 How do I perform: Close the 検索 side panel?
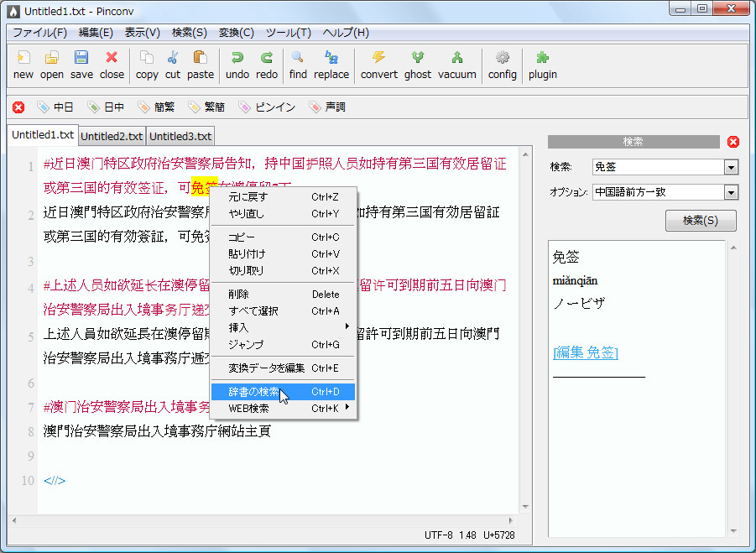(733, 142)
